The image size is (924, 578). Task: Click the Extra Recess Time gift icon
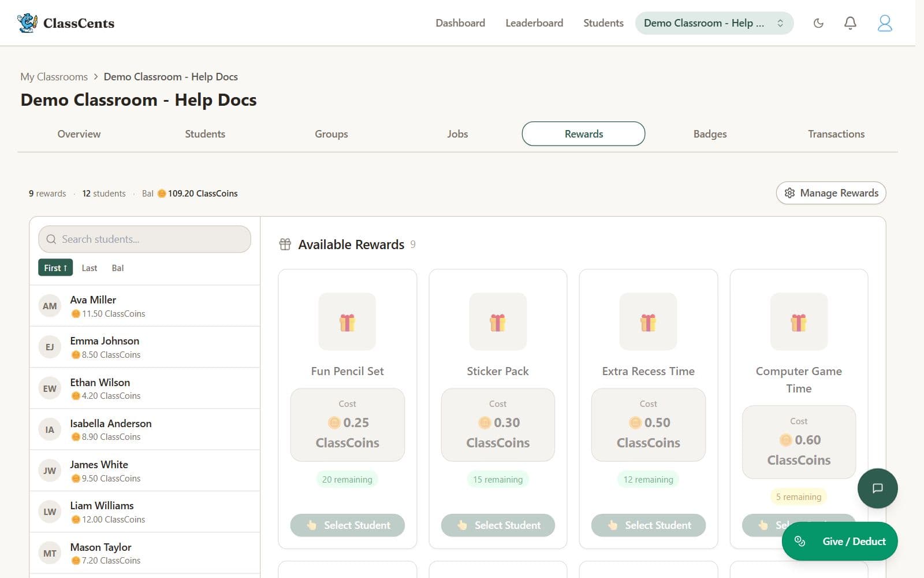(x=648, y=322)
